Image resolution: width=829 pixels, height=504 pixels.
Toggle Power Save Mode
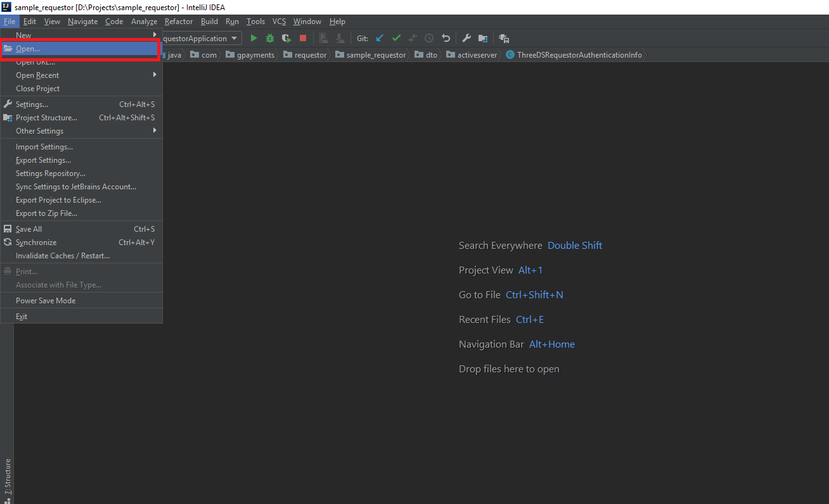click(81, 301)
